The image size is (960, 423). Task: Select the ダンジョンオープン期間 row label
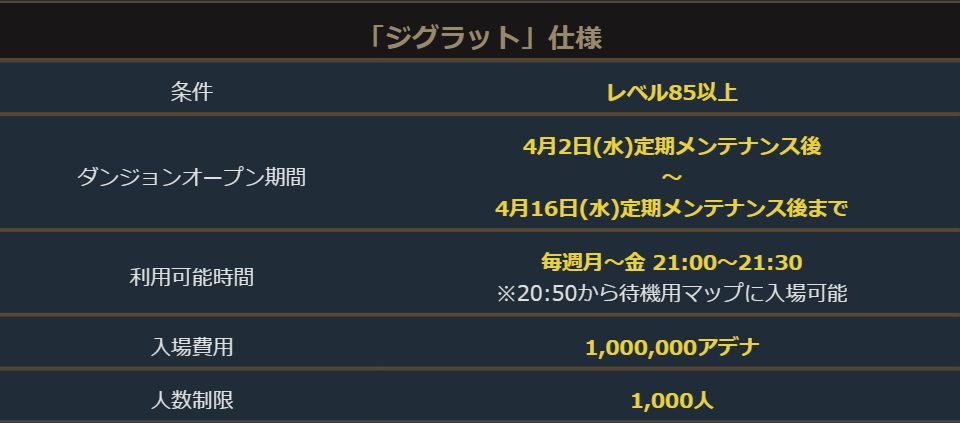pyautogui.click(x=192, y=177)
